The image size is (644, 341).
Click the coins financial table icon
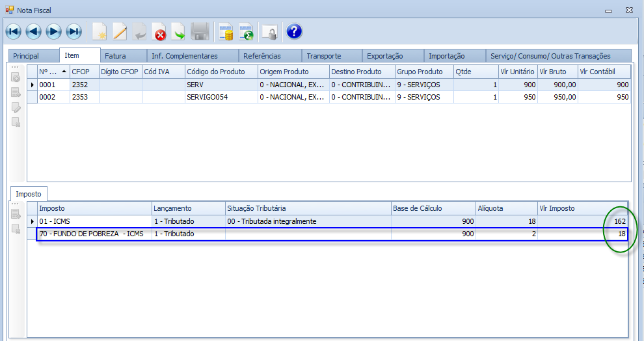tap(226, 31)
